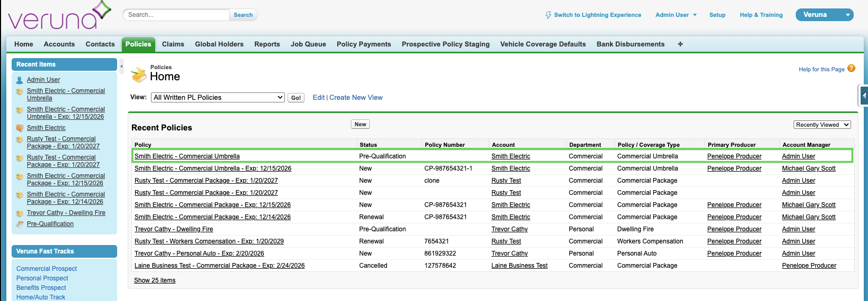Image resolution: width=868 pixels, height=301 pixels.
Task: Click Personal Prospect fast track
Action: coord(42,278)
